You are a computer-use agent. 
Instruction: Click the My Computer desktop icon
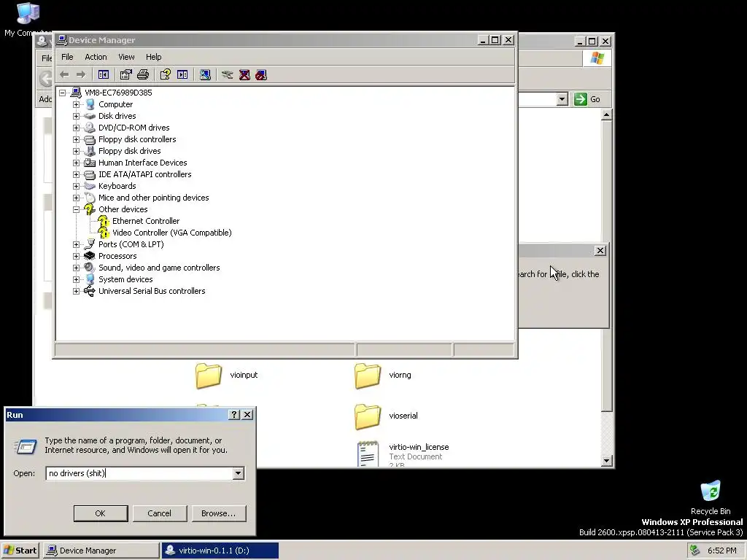(x=28, y=13)
